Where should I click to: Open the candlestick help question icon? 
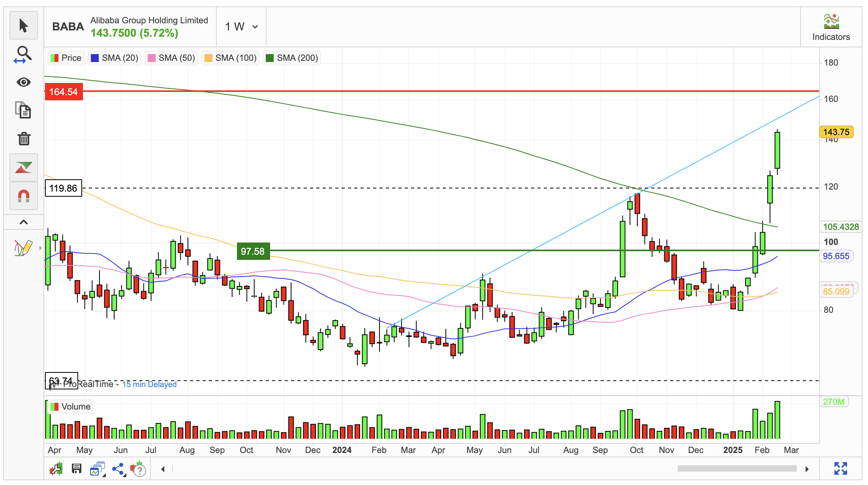tap(138, 469)
